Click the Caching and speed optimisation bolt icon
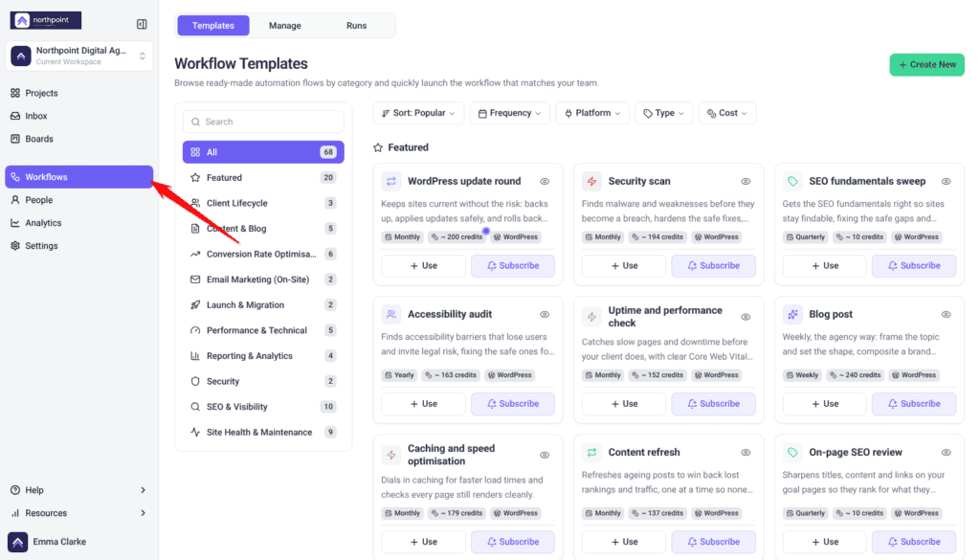 click(x=391, y=455)
